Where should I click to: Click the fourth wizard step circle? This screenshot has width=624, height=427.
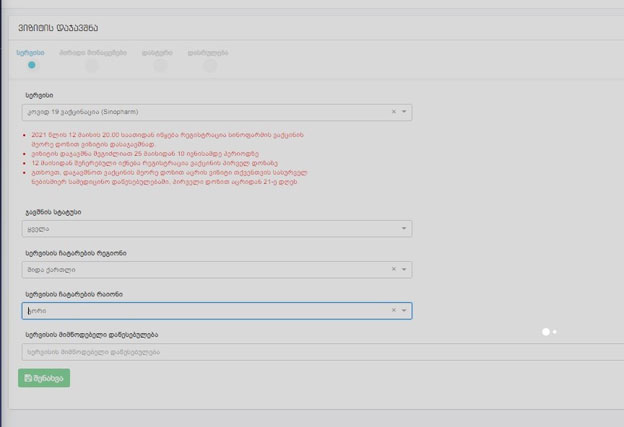coord(209,66)
